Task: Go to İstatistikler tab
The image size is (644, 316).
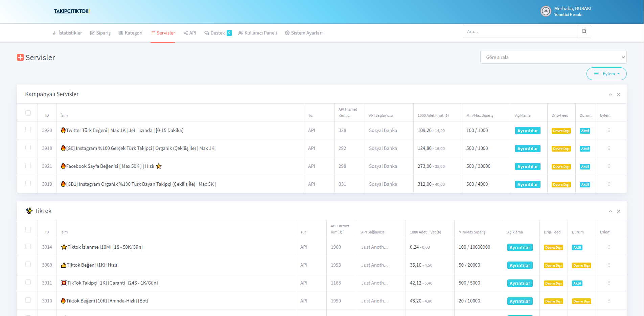Action: pyautogui.click(x=67, y=33)
